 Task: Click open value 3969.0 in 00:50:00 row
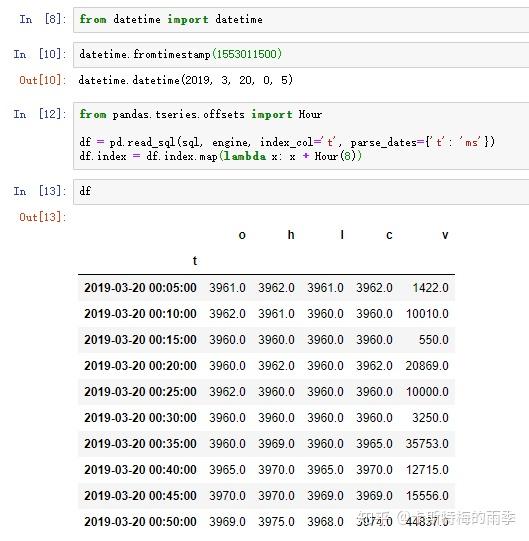[x=227, y=522]
